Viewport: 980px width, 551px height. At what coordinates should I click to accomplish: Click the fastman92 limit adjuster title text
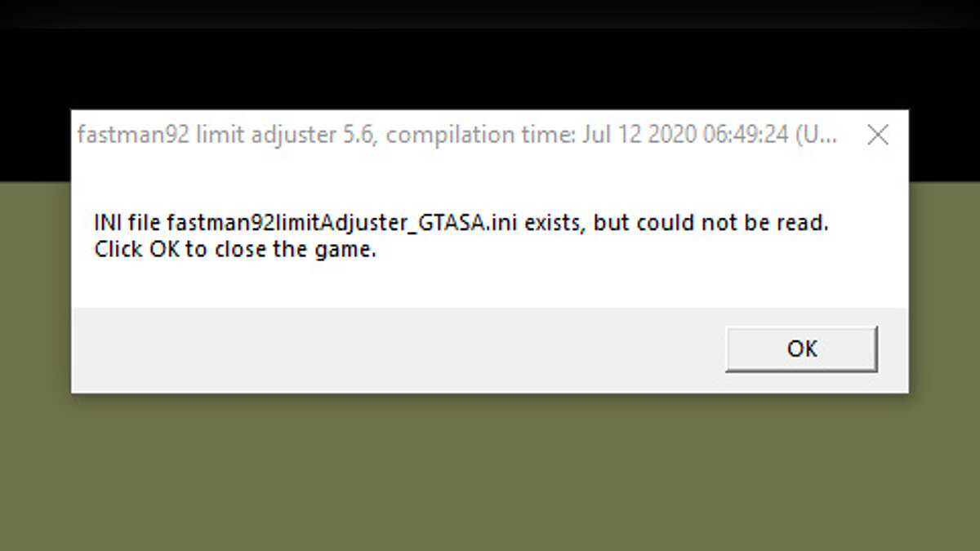226,135
